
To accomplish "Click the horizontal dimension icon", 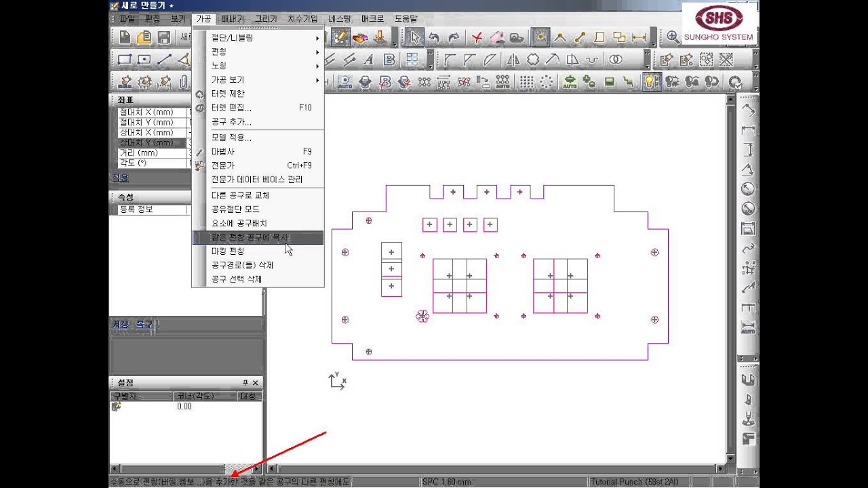I will (x=639, y=37).
